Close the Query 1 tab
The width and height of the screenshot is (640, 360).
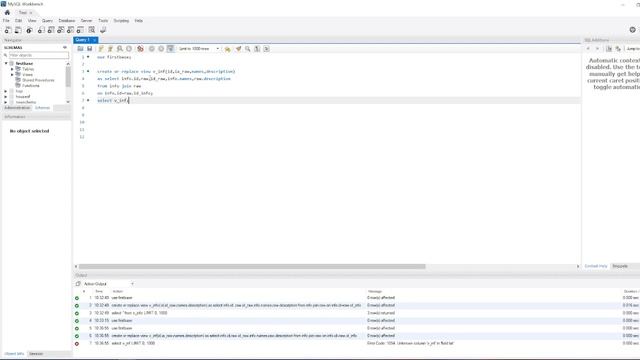click(95, 40)
